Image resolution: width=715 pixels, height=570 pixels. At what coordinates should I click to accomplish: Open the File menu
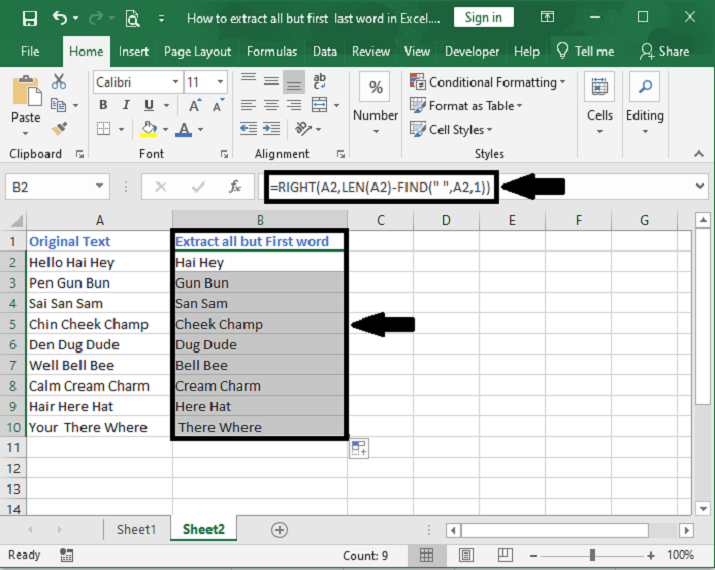(30, 52)
